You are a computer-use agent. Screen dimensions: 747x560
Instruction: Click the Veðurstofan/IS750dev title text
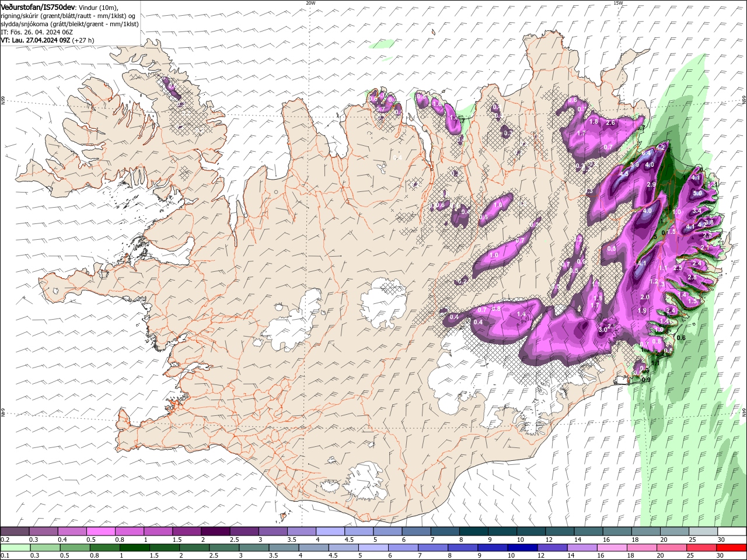(38, 6)
